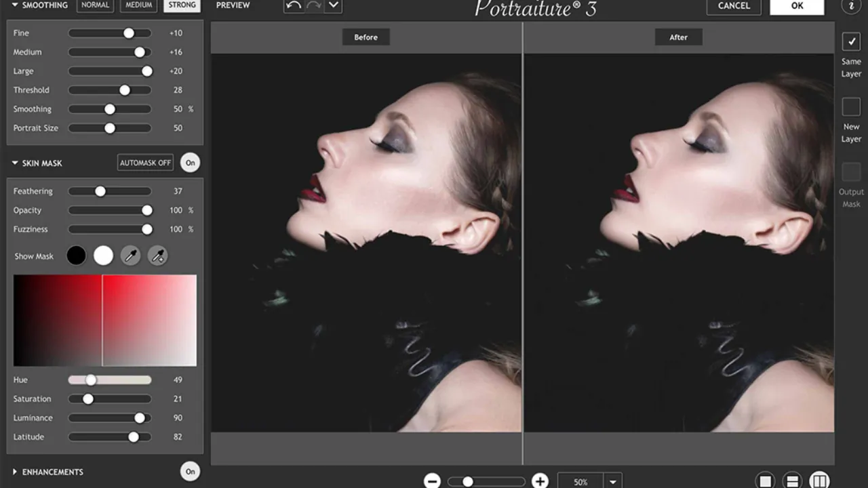Toggle the Enhancements On switch
The width and height of the screenshot is (868, 488).
(x=191, y=472)
